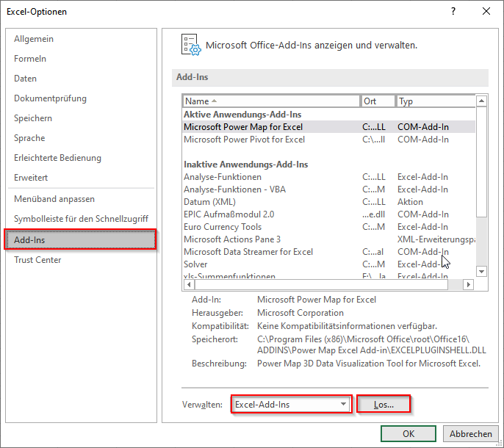Select the Analyse-Funktionen add-in row
Image resolution: width=504 pixels, height=448 pixels.
click(329, 177)
